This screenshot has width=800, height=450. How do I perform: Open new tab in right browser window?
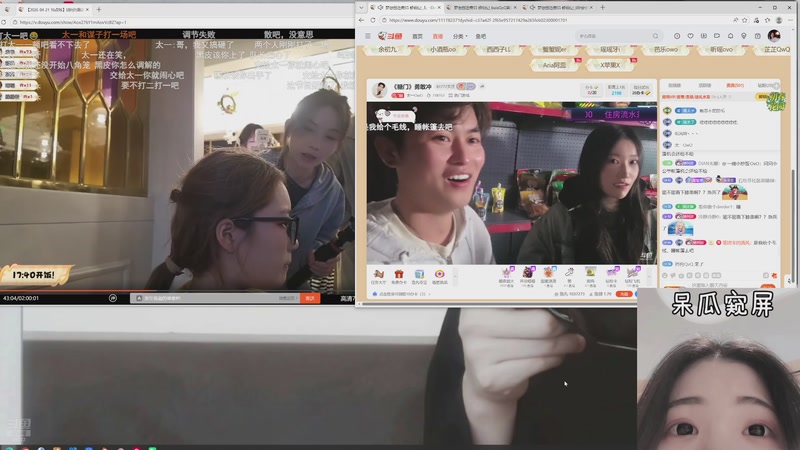point(603,8)
